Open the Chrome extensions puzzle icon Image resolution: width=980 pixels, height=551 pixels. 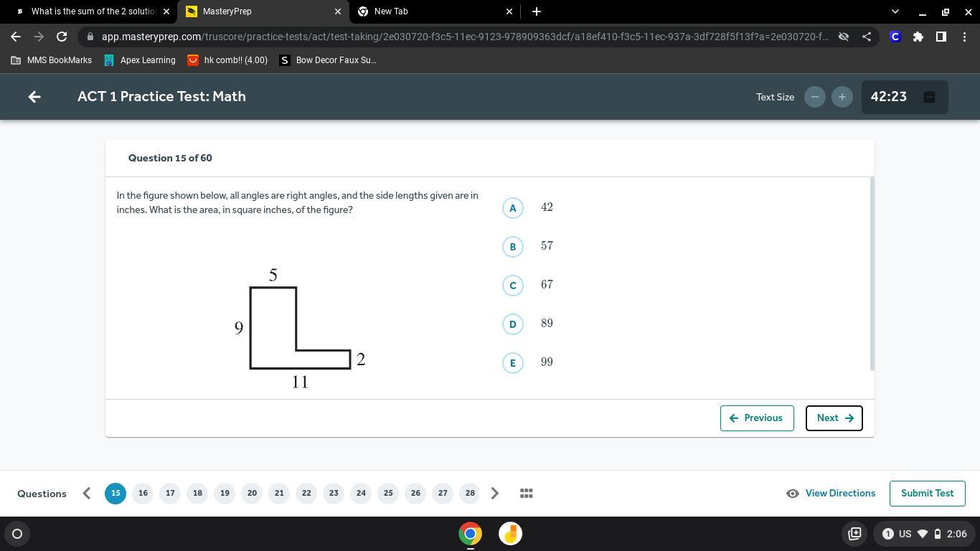pos(918,37)
